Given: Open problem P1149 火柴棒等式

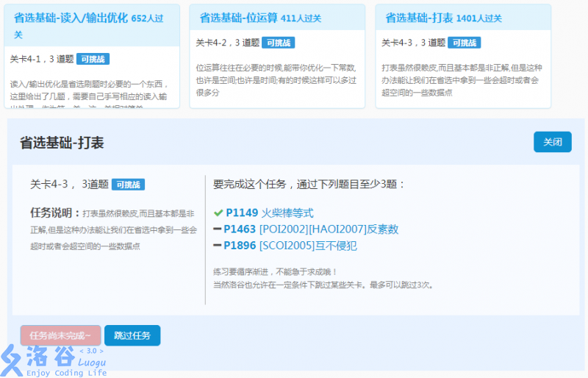Looking at the screenshot, I should 269,213.
